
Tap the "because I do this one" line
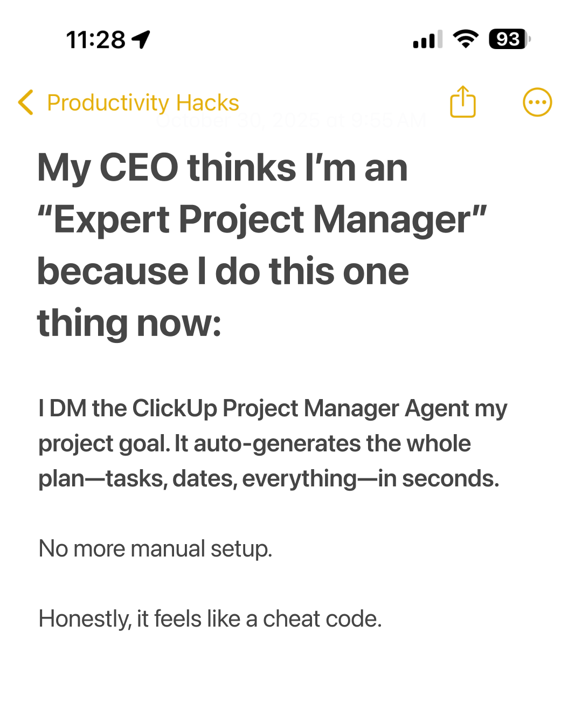[x=223, y=271]
